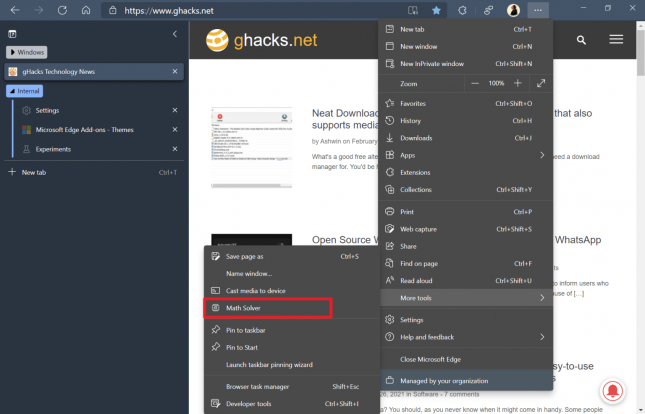Click the Settings and more ellipsis button
This screenshot has height=414, width=645.
click(539, 10)
